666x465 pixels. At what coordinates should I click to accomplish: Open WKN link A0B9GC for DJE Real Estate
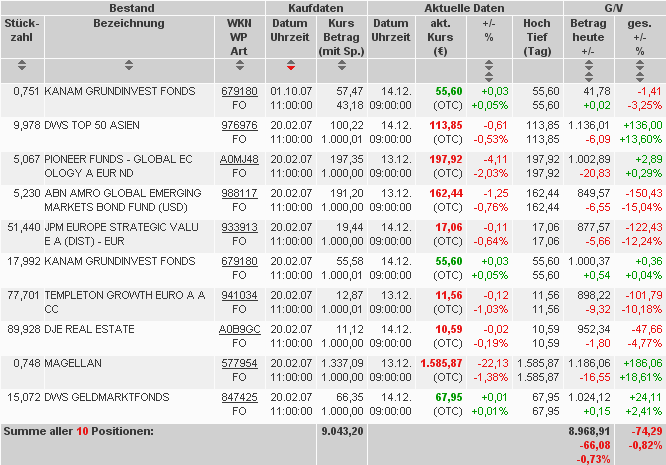click(240, 329)
